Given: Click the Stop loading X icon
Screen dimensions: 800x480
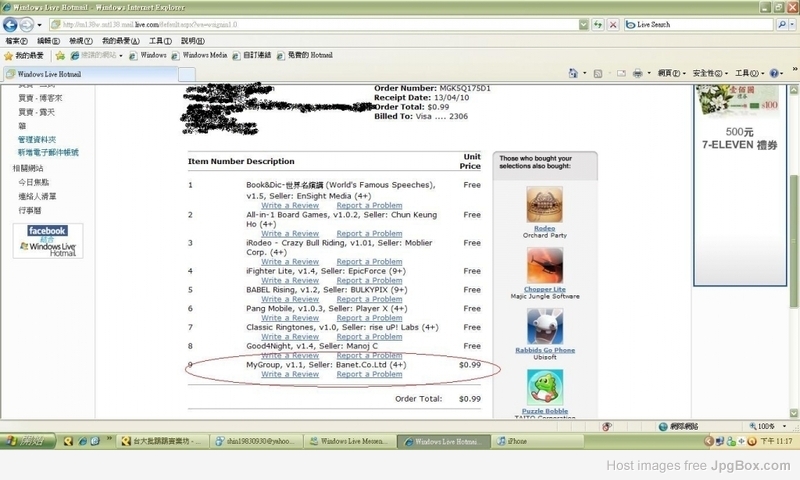Looking at the screenshot, I should coord(615,24).
